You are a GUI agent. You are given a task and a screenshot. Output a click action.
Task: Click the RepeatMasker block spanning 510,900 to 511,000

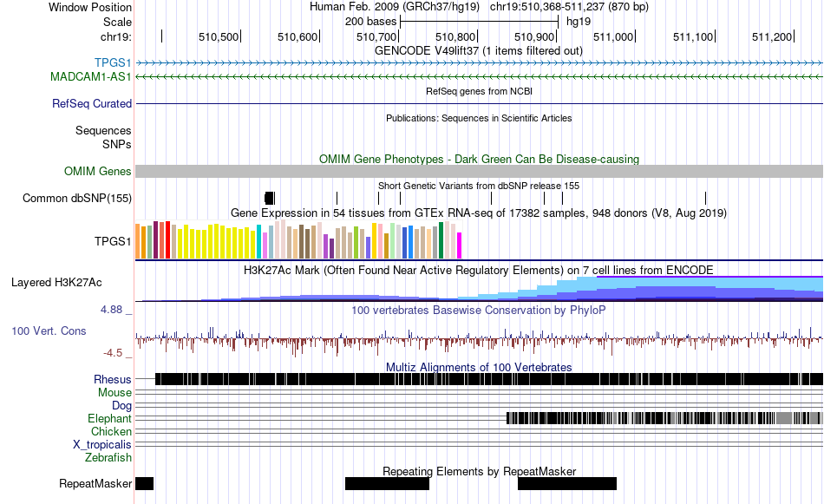pyautogui.click(x=567, y=483)
